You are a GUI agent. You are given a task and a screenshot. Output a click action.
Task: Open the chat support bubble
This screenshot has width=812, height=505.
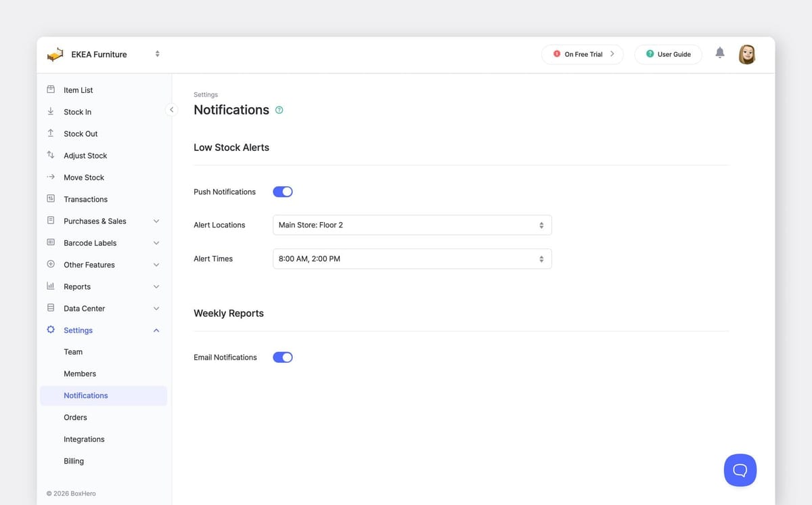point(740,469)
